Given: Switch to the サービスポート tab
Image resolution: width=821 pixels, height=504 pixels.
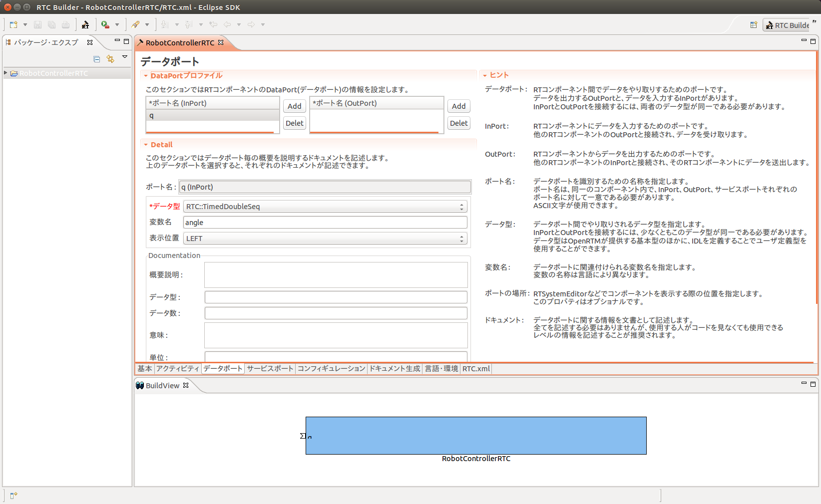Looking at the screenshot, I should [x=270, y=369].
